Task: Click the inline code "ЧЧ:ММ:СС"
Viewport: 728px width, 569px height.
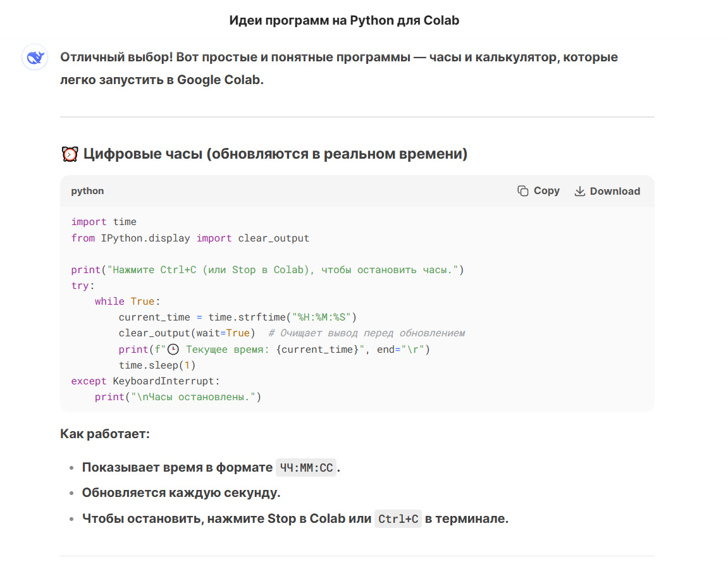Action: coord(306,467)
